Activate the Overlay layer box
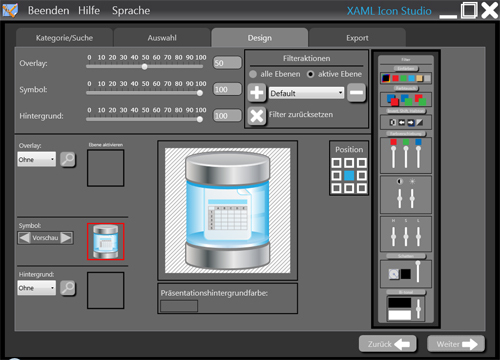The width and height of the screenshot is (500, 360). [x=106, y=168]
